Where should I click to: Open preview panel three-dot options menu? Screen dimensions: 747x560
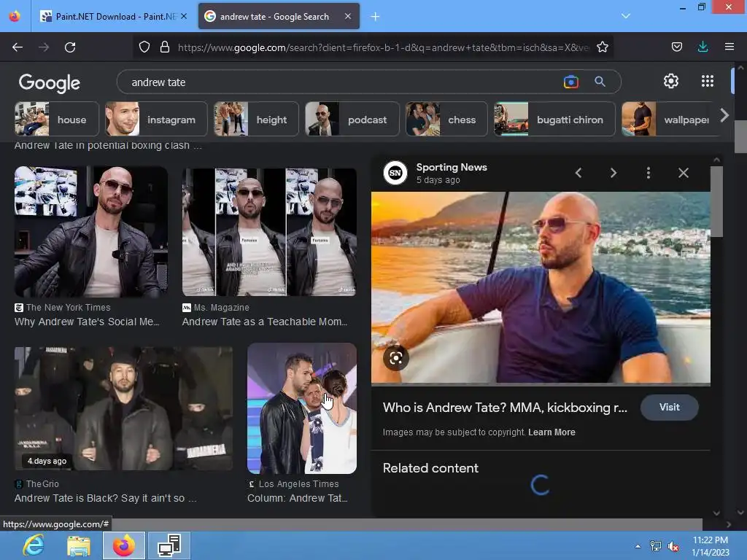click(649, 173)
